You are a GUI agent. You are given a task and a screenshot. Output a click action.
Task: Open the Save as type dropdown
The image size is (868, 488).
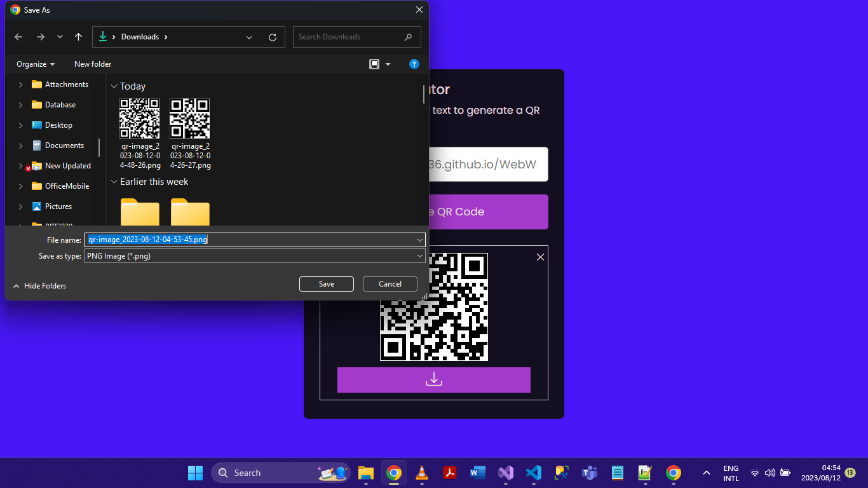pyautogui.click(x=255, y=256)
